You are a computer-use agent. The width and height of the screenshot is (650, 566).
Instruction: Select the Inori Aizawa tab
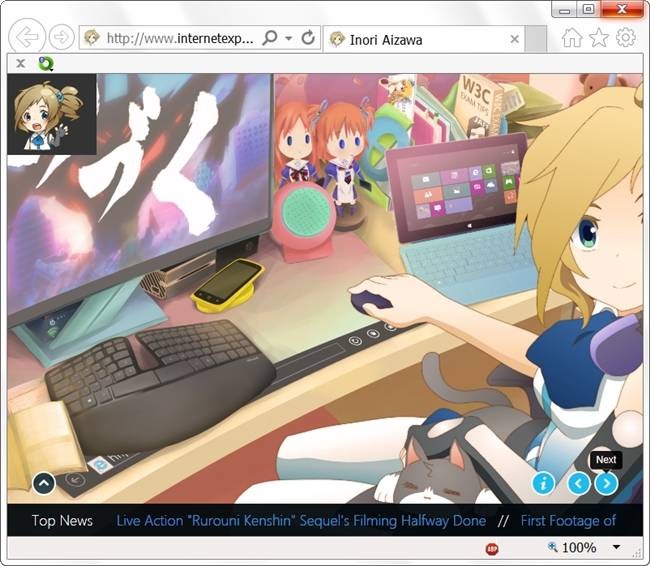(424, 39)
